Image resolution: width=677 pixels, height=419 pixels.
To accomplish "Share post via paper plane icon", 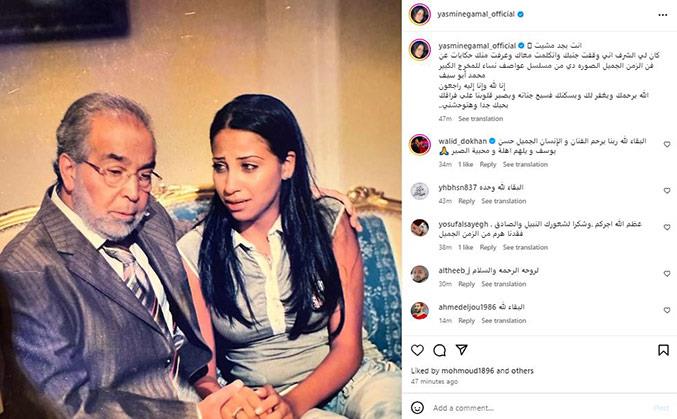I will pyautogui.click(x=462, y=349).
